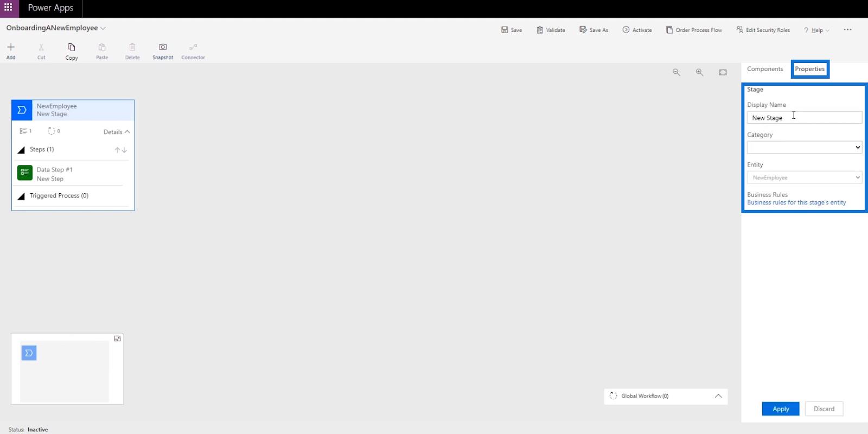Open the Category dropdown
868x434 pixels.
[x=805, y=148]
